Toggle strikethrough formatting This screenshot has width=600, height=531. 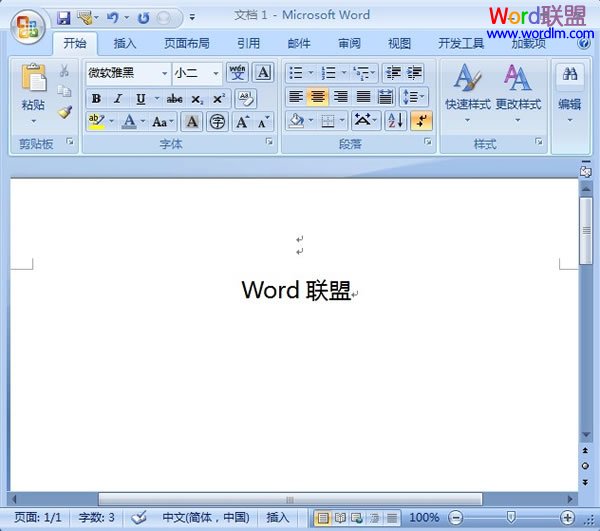pyautogui.click(x=174, y=99)
